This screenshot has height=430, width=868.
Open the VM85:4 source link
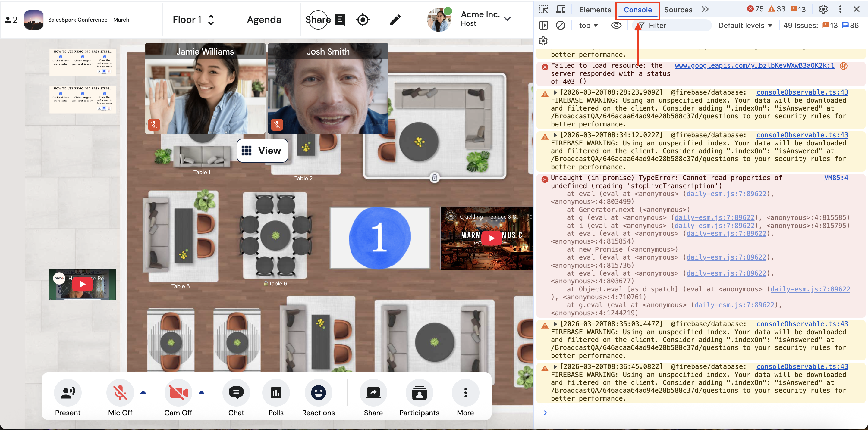836,178
